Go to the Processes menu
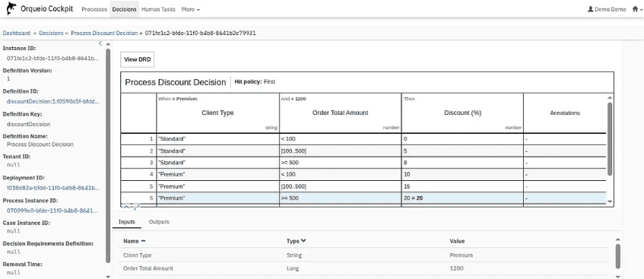644x279 pixels. point(94,9)
